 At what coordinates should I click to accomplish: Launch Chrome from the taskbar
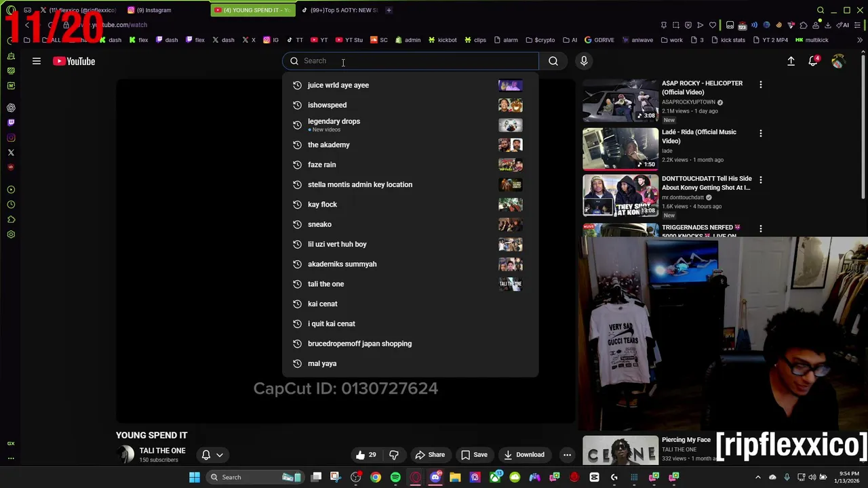(x=376, y=477)
